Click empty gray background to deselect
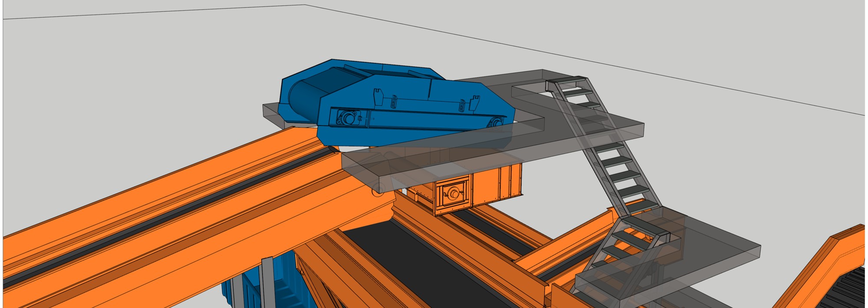868x308 pixels. [130, 87]
